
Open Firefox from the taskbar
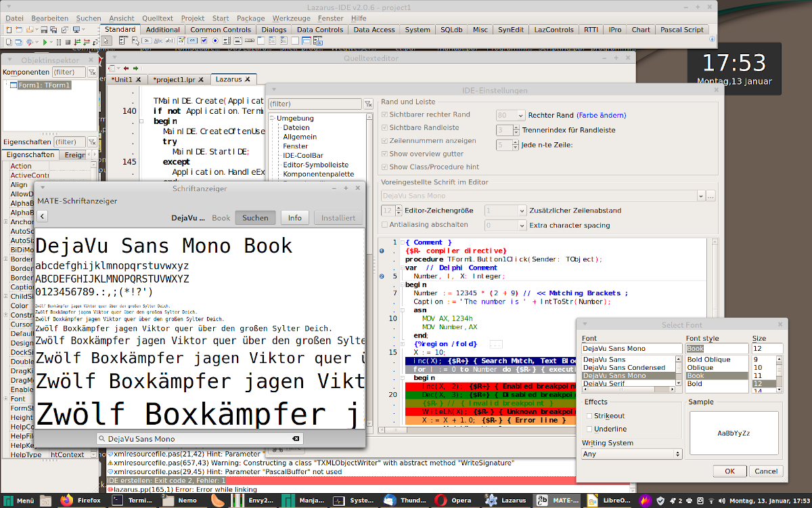[x=81, y=501]
